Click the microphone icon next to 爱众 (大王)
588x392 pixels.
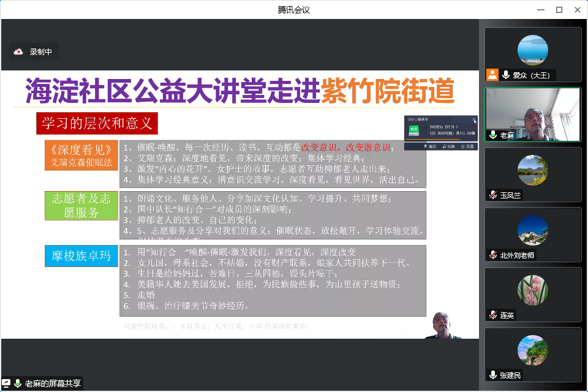click(506, 75)
